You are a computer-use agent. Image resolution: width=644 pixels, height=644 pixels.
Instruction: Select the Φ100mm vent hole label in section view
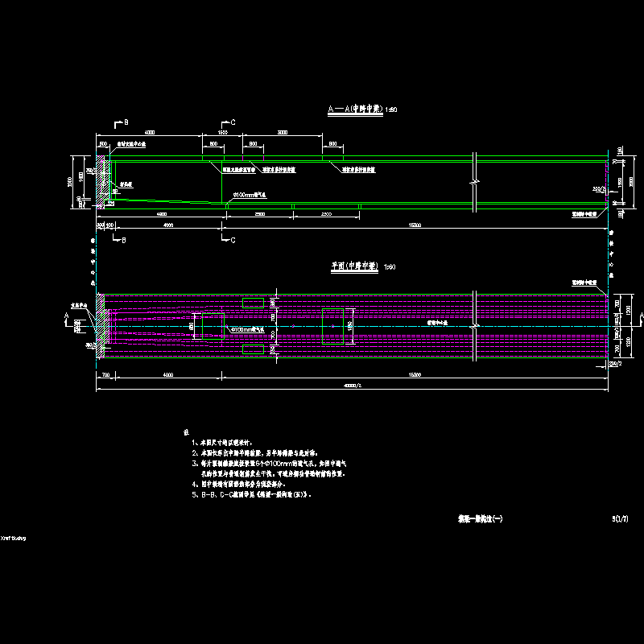[x=250, y=195]
